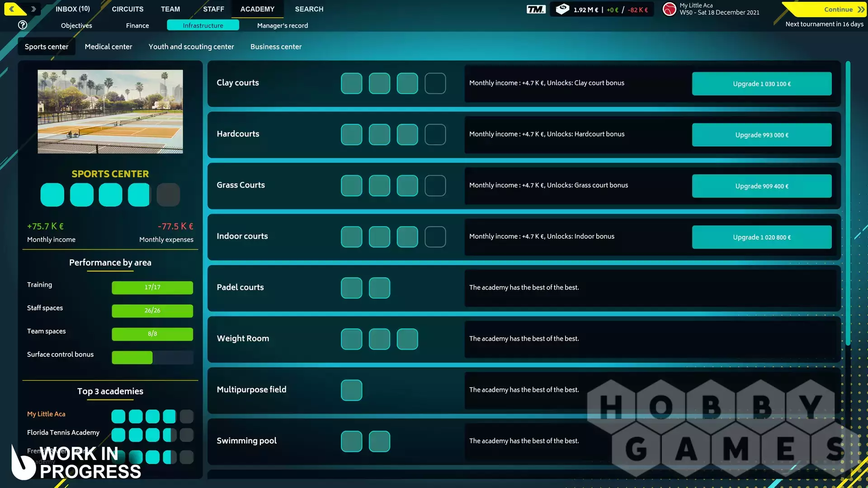Open the INBOX (10) menu
Screen dimensions: 868x488
pos(72,9)
